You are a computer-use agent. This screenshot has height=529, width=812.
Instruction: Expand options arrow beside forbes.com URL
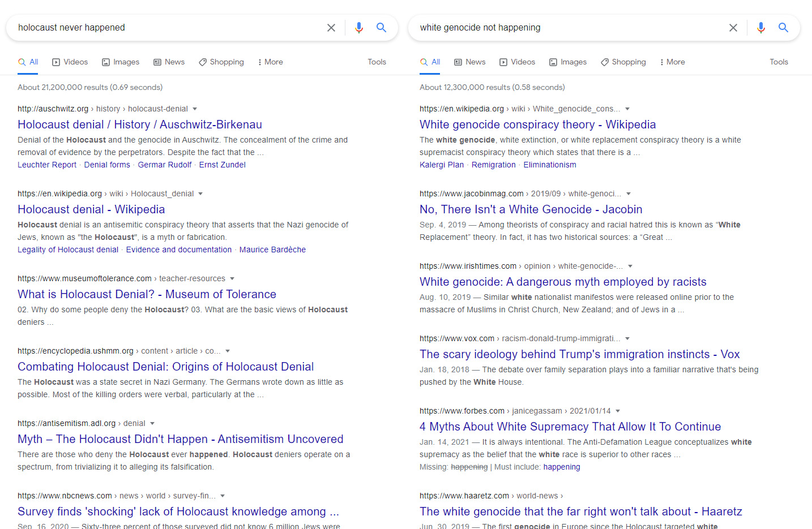click(x=618, y=411)
